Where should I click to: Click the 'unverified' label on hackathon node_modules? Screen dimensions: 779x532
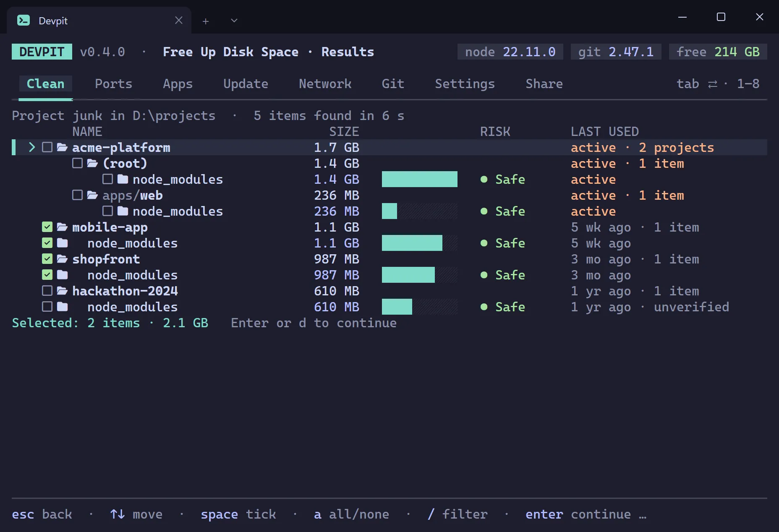[691, 307]
